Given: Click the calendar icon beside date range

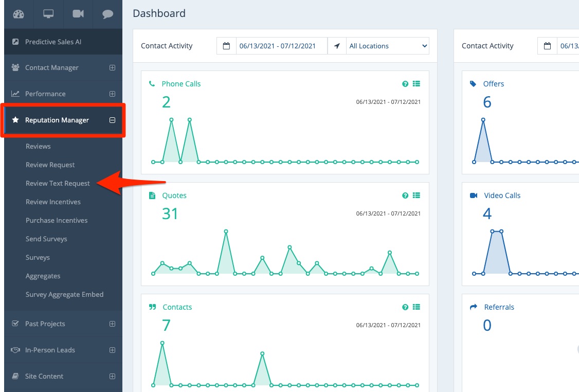Looking at the screenshot, I should pos(226,46).
